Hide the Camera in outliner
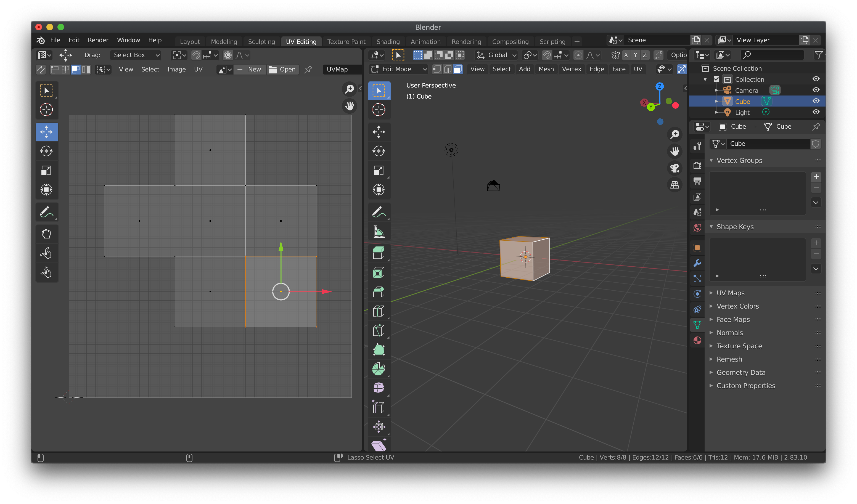Viewport: 857px width, 504px height. click(816, 90)
